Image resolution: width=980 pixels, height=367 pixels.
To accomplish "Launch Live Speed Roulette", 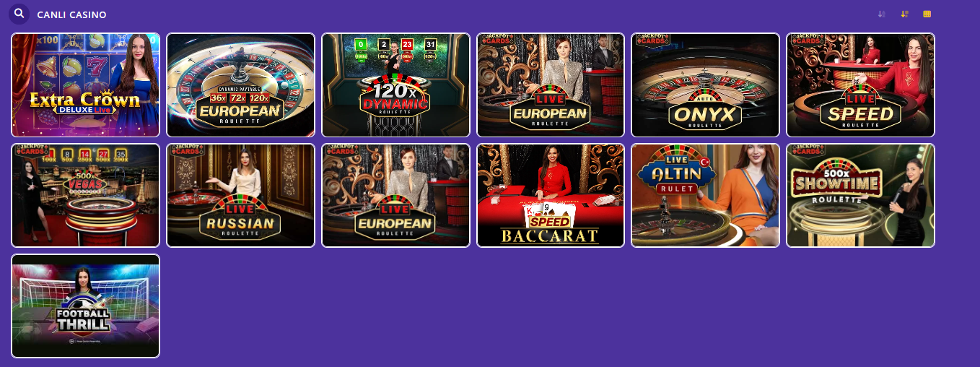I will [x=861, y=85].
